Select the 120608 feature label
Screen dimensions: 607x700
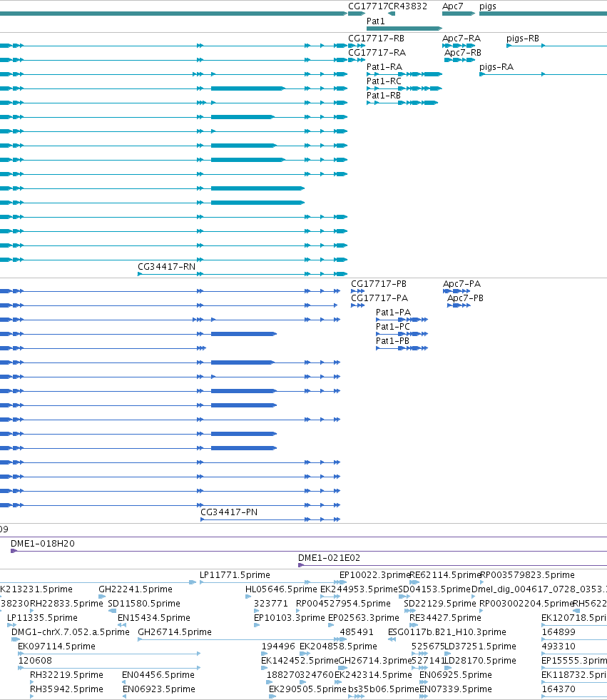35,661
